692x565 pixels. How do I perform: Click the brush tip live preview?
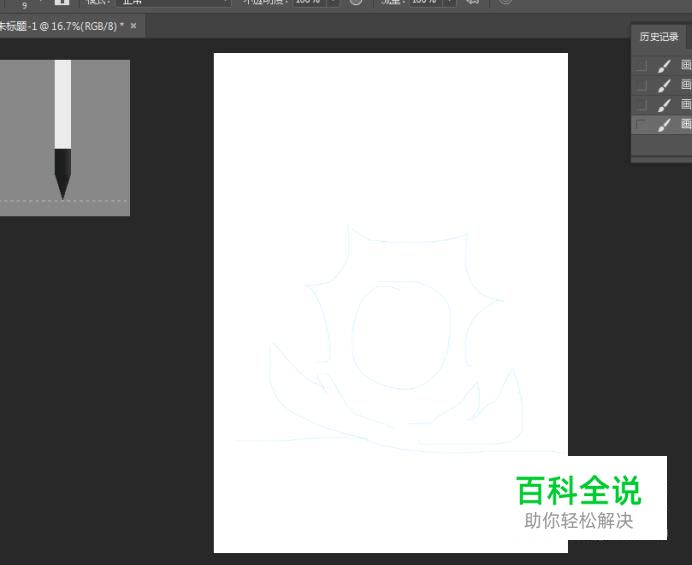coord(64,138)
